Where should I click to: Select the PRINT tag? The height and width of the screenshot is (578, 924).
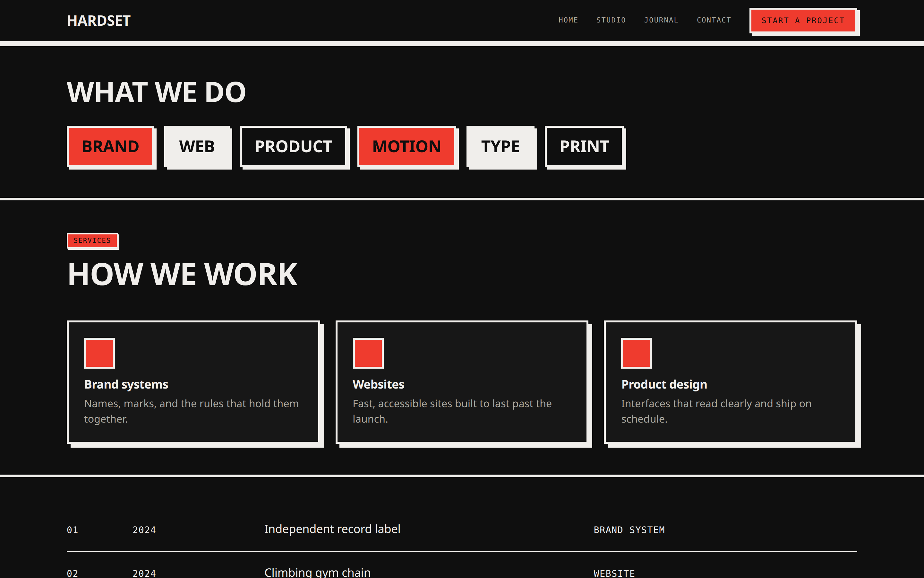point(584,146)
